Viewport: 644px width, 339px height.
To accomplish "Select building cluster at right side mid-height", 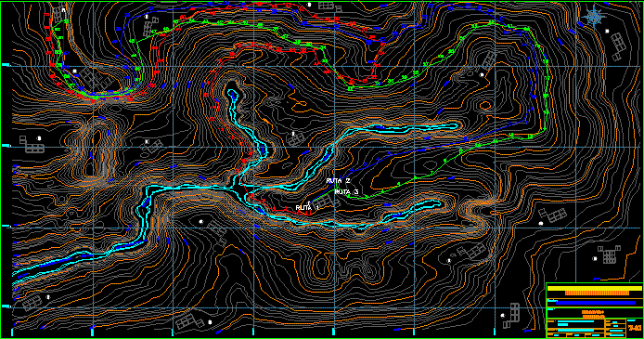I will (x=553, y=215).
